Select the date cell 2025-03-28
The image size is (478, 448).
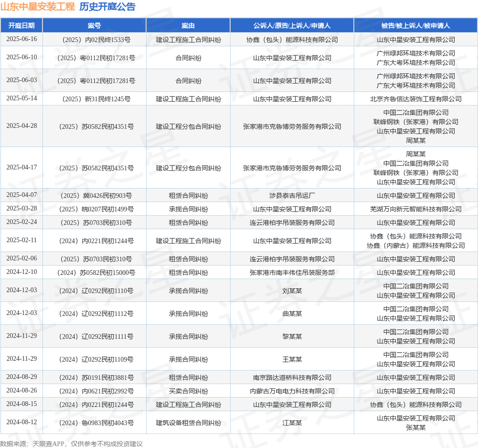[x=21, y=209]
